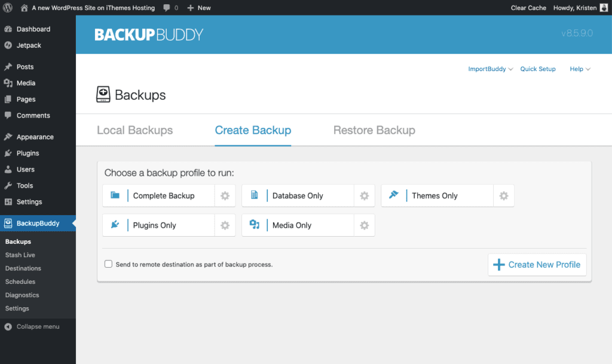Open settings gear for Complete Backup profile

225,195
